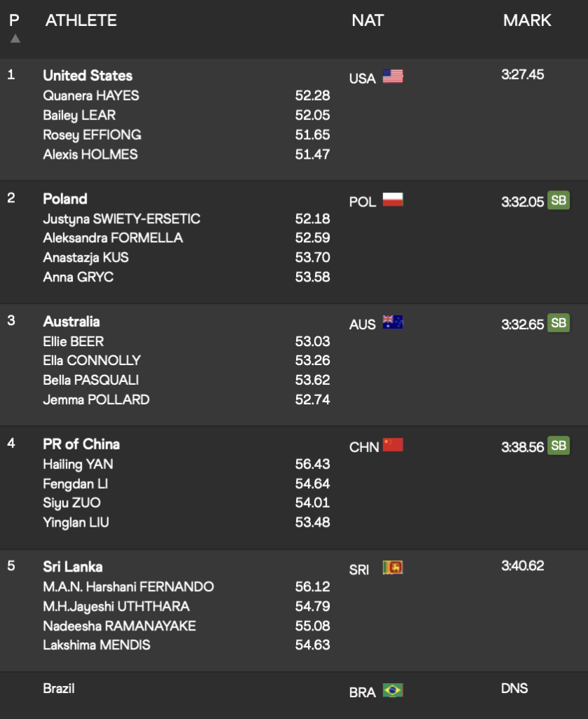This screenshot has height=719, width=588.
Task: Sort by position using the P arrow
Action: point(15,39)
